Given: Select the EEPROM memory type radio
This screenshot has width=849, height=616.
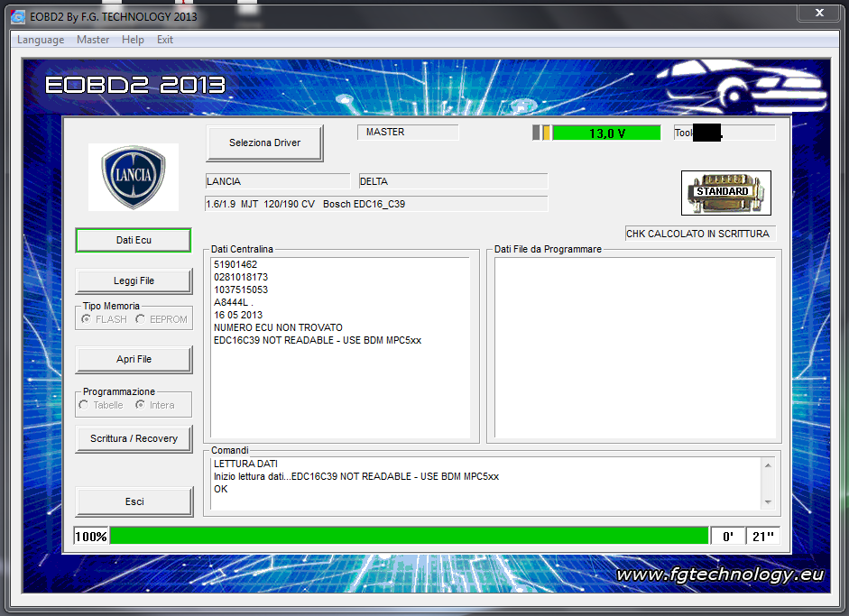Looking at the screenshot, I should pyautogui.click(x=161, y=319).
